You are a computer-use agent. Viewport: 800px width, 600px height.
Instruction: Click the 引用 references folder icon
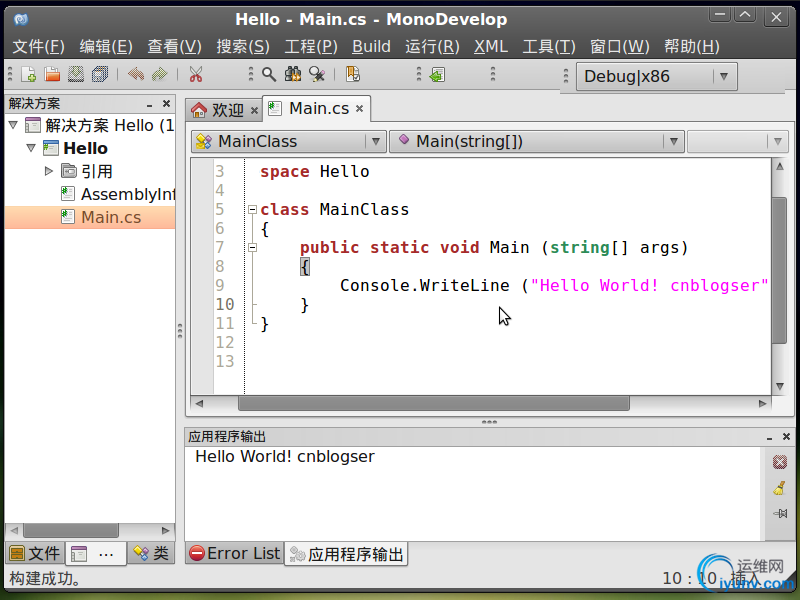(69, 171)
